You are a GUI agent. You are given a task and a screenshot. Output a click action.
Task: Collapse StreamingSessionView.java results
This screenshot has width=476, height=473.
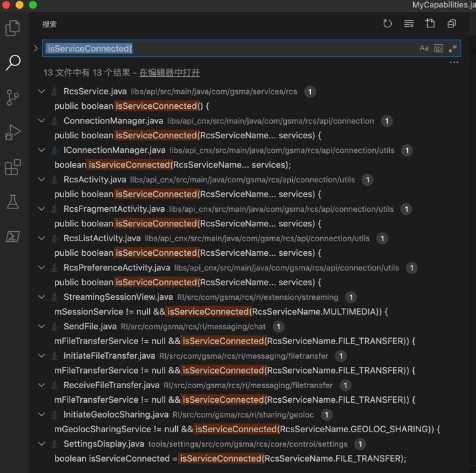[x=41, y=297]
